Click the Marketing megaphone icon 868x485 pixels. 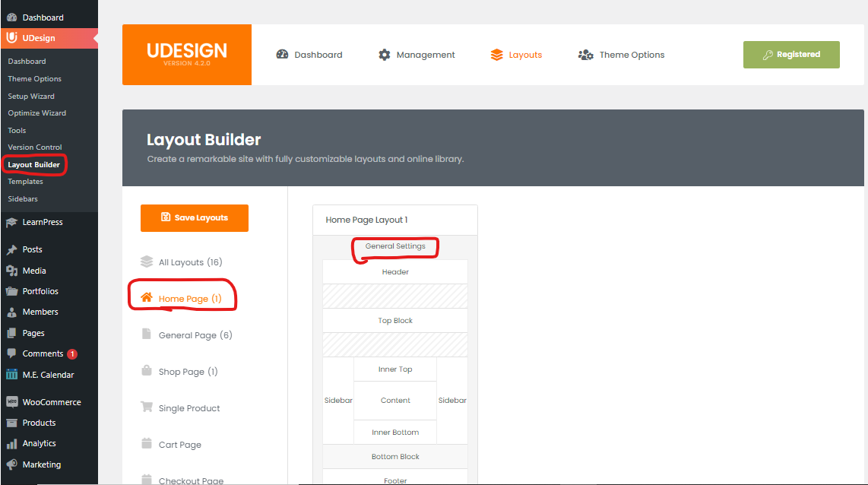click(11, 464)
